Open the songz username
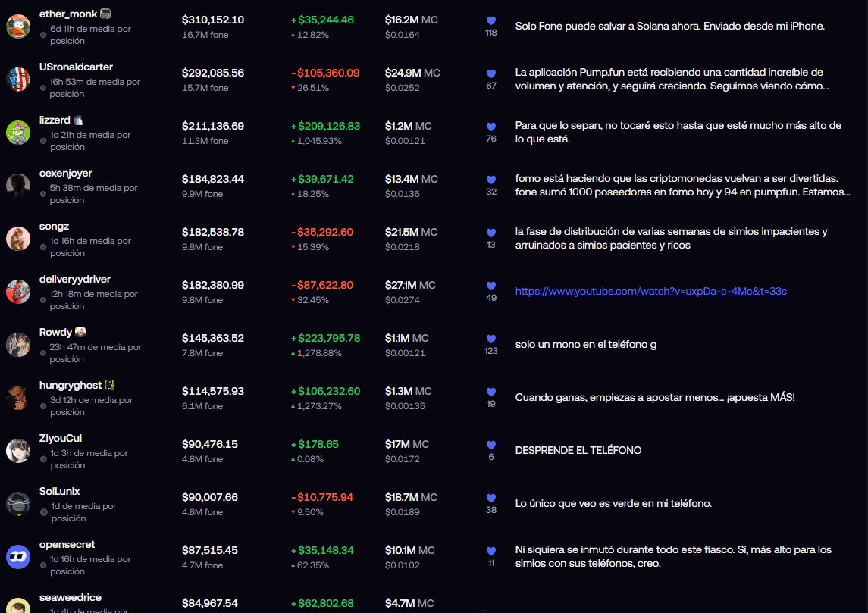 click(55, 227)
